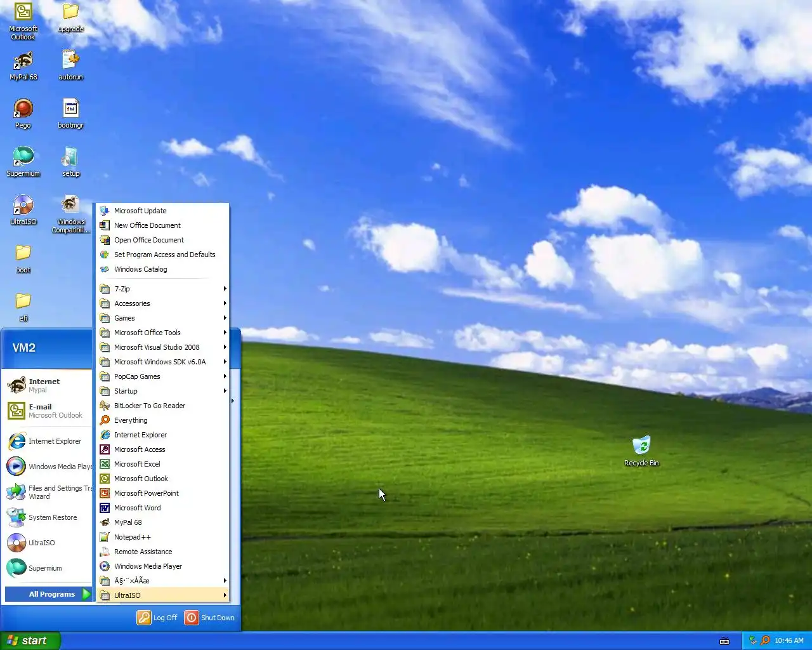812x650 pixels.
Task: Click the taskbar clock showing 10:46 AM
Action: tap(789, 640)
